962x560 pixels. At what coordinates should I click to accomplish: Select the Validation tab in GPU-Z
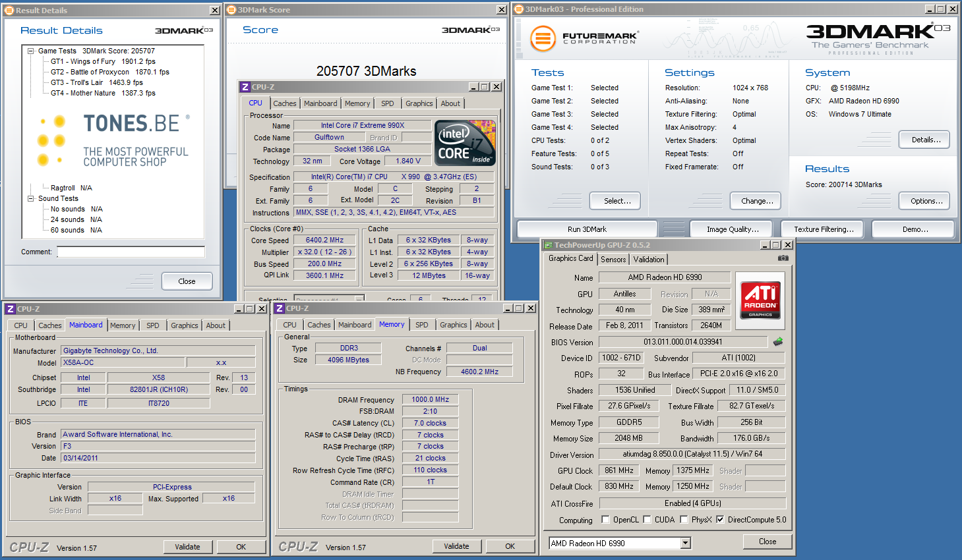pos(649,260)
